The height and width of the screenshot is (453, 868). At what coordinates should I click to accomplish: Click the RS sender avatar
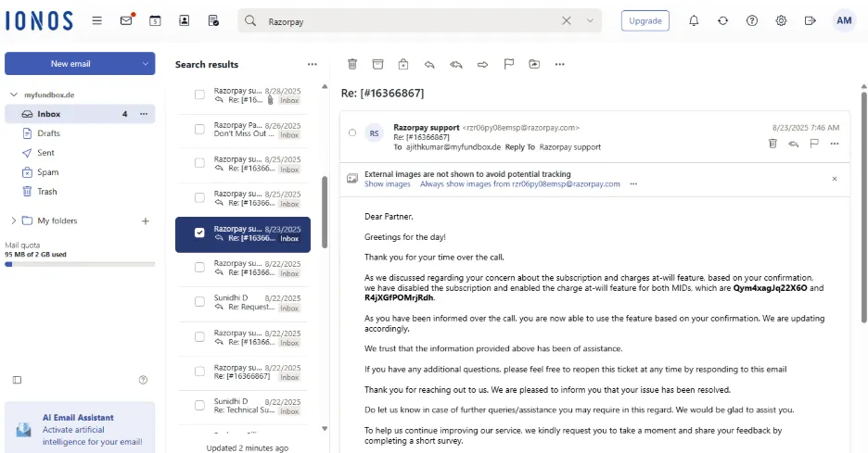(375, 133)
